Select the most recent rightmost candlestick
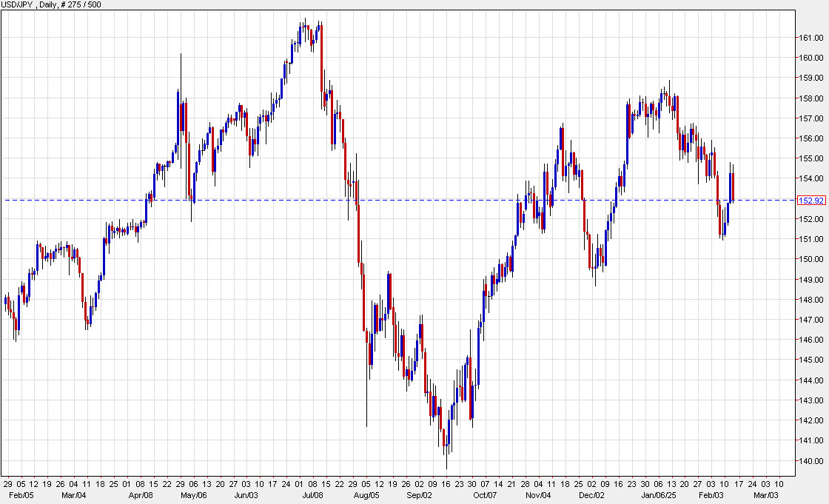The width and height of the screenshot is (829, 504). (x=731, y=185)
